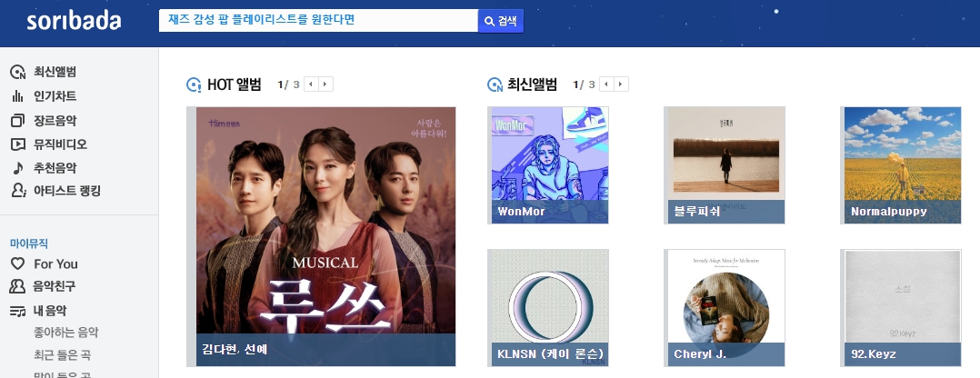Select the 장르음악 icon in sidebar
The height and width of the screenshot is (378, 980).
click(17, 120)
